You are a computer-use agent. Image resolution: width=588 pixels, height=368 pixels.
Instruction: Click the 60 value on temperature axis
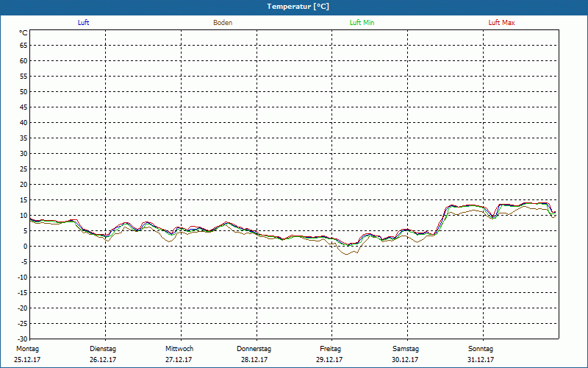tap(24, 61)
